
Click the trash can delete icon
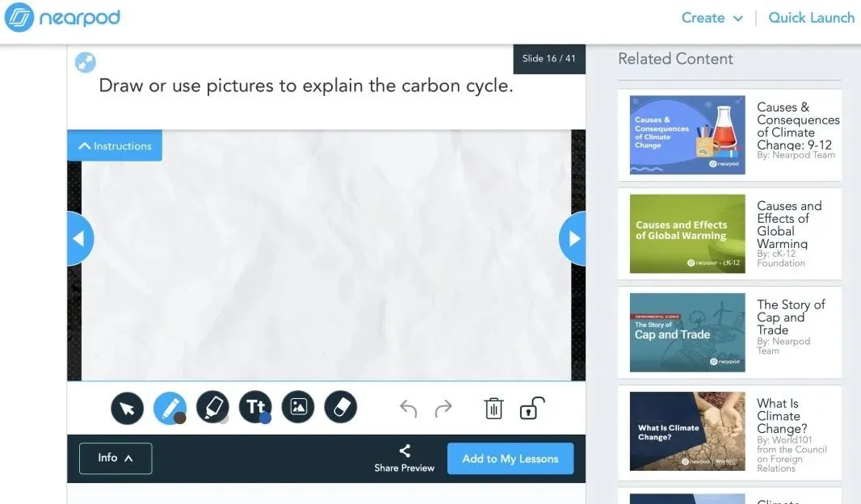pos(493,409)
